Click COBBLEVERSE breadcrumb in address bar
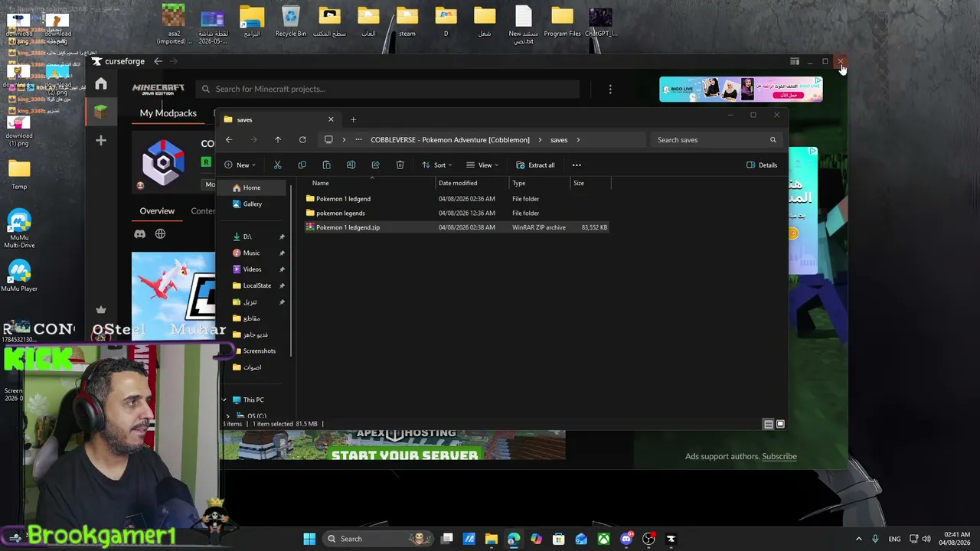980x551 pixels. pos(450,140)
